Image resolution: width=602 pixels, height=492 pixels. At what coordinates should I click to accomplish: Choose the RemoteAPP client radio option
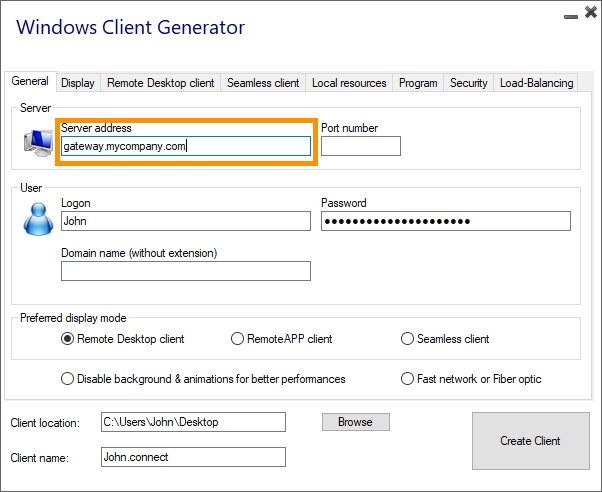238,339
